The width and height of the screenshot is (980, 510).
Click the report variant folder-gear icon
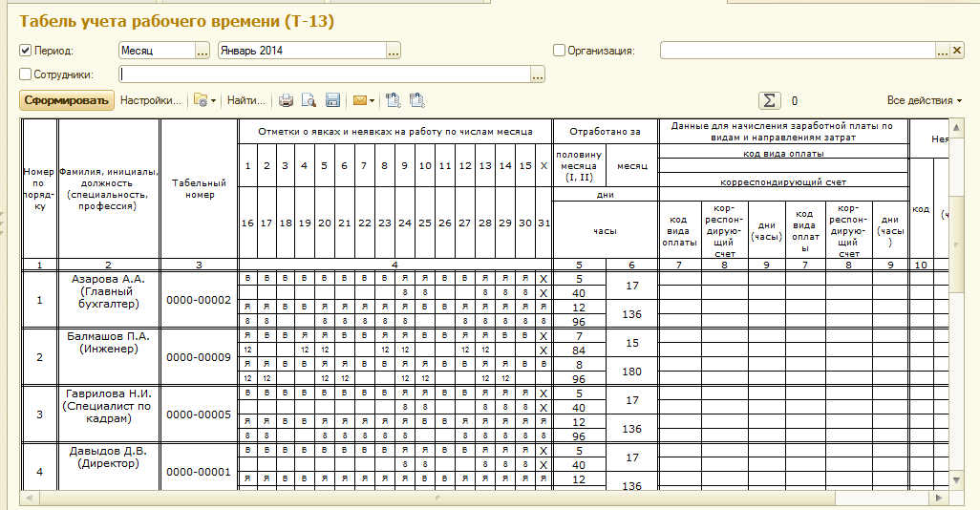pyautogui.click(x=202, y=100)
